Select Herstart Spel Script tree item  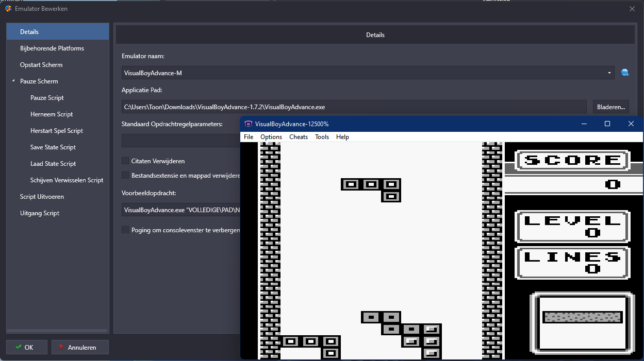click(x=58, y=130)
